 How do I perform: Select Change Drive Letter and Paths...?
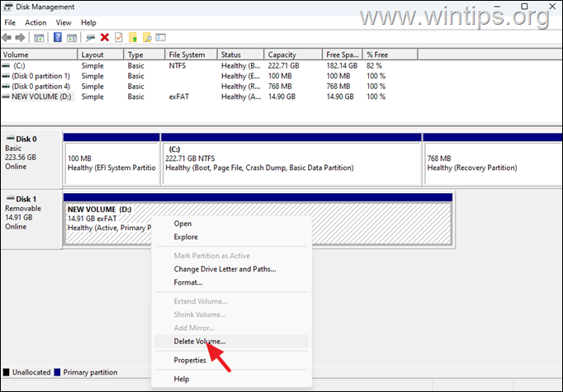[225, 269]
